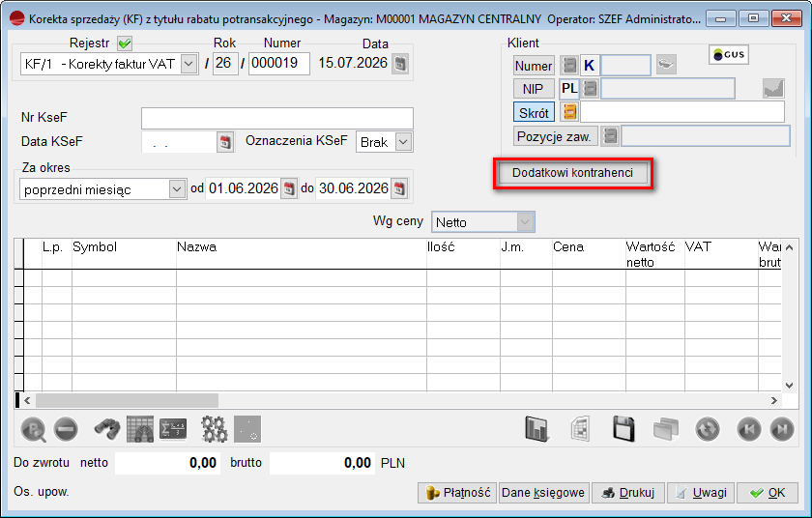Click the next record round arrow button

[x=782, y=429]
